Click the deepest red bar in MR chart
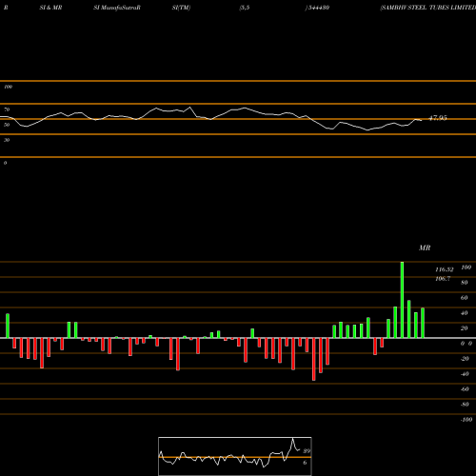Image resolution: width=476 pixels, height=476 pixels. click(314, 359)
